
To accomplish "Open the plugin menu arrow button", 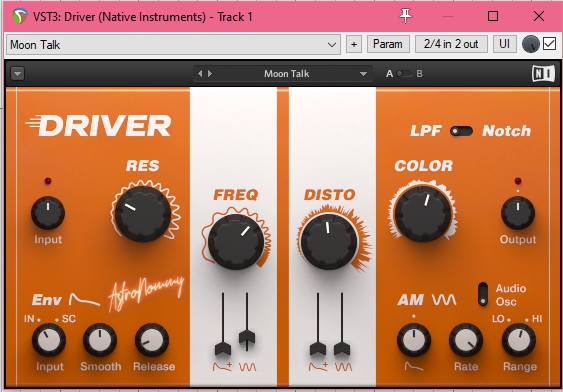I will [17, 74].
